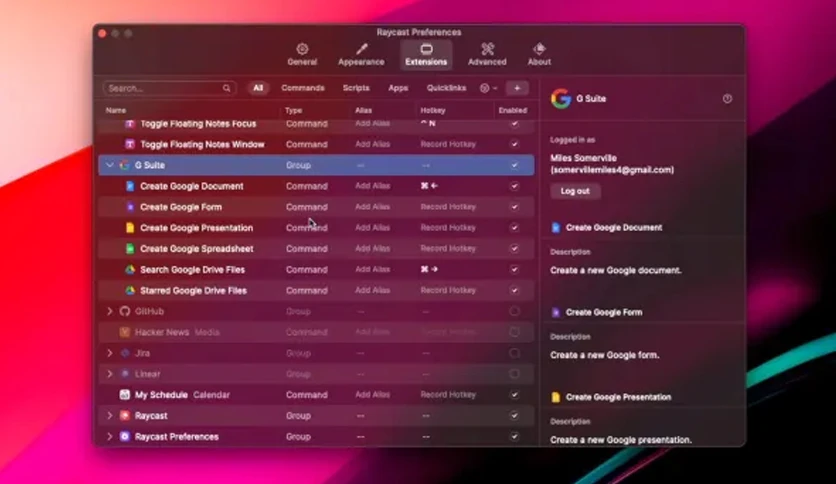The height and width of the screenshot is (484, 836).
Task: Sort by the Type column header
Action: click(293, 110)
